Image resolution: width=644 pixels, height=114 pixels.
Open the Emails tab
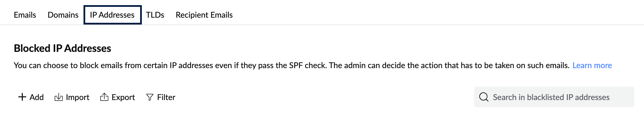(25, 15)
